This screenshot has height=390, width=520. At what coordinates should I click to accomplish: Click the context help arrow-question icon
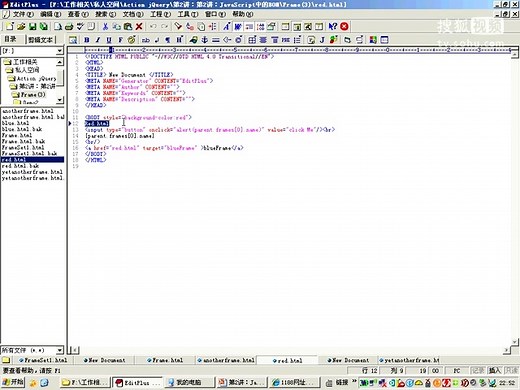click(333, 26)
